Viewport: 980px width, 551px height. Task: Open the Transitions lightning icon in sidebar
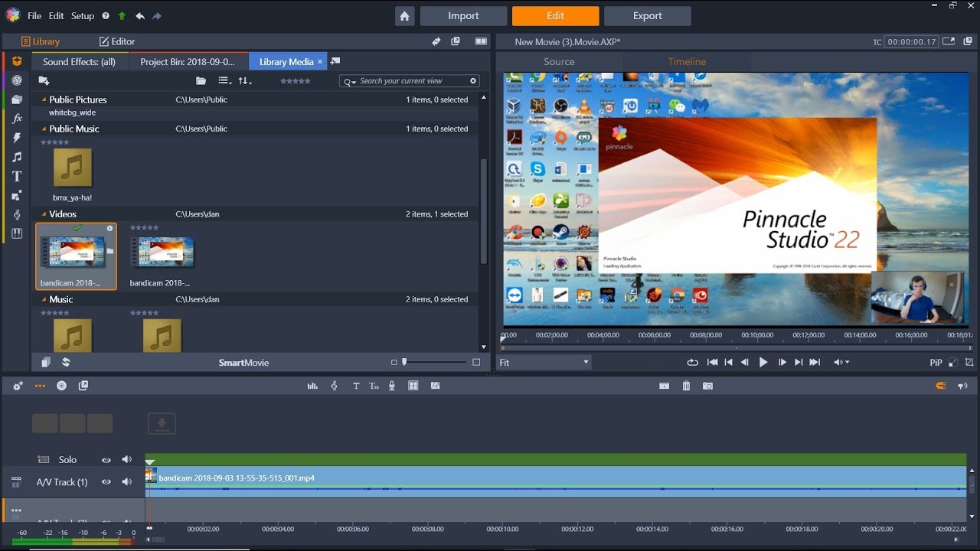16,138
